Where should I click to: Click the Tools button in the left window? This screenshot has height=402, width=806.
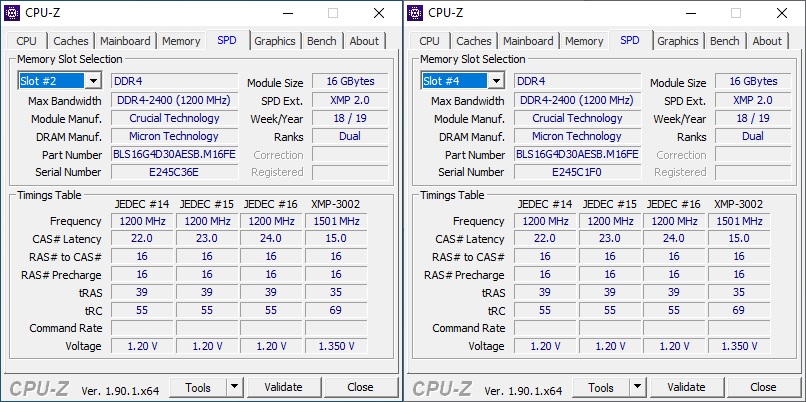coord(198,387)
